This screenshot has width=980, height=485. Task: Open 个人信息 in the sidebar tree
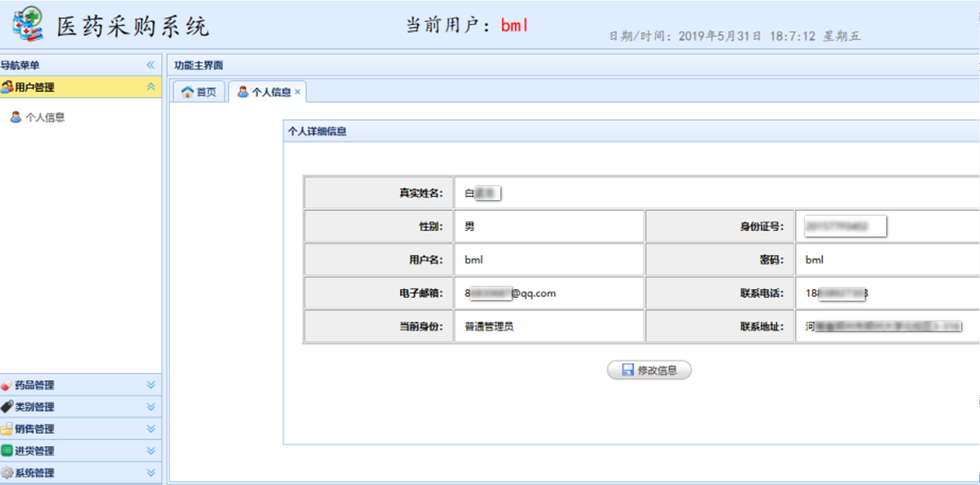45,117
